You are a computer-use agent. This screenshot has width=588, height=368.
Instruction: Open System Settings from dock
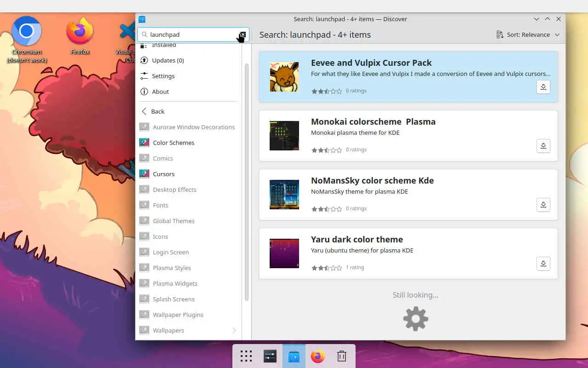point(270,356)
